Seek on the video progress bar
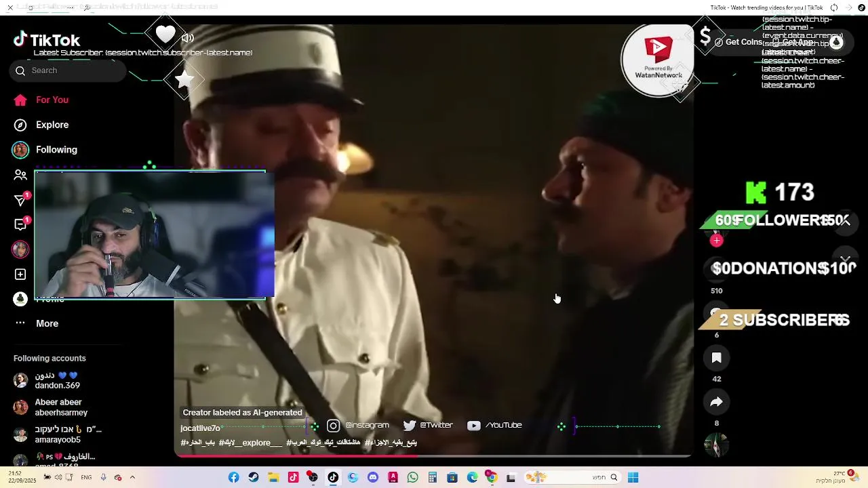The image size is (868, 488). point(433,456)
